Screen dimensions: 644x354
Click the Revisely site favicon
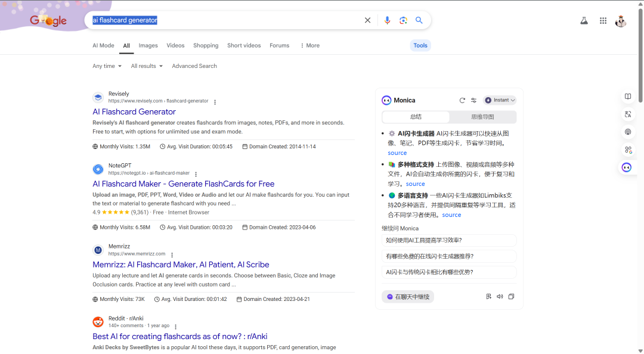point(98,97)
